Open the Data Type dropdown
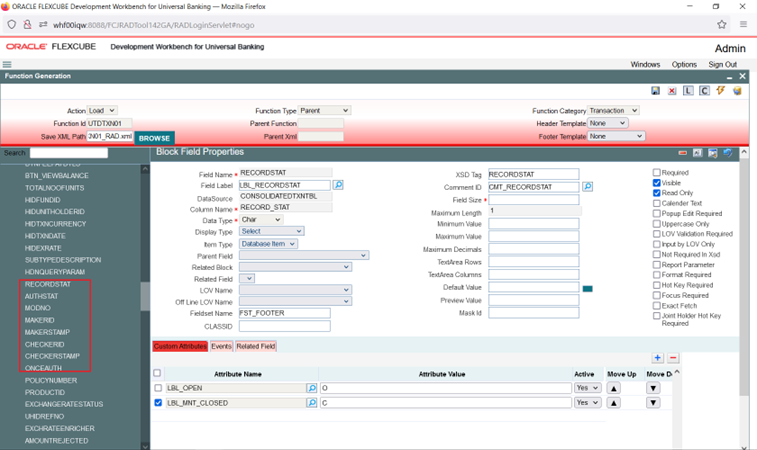This screenshot has height=450, width=757. coord(261,220)
